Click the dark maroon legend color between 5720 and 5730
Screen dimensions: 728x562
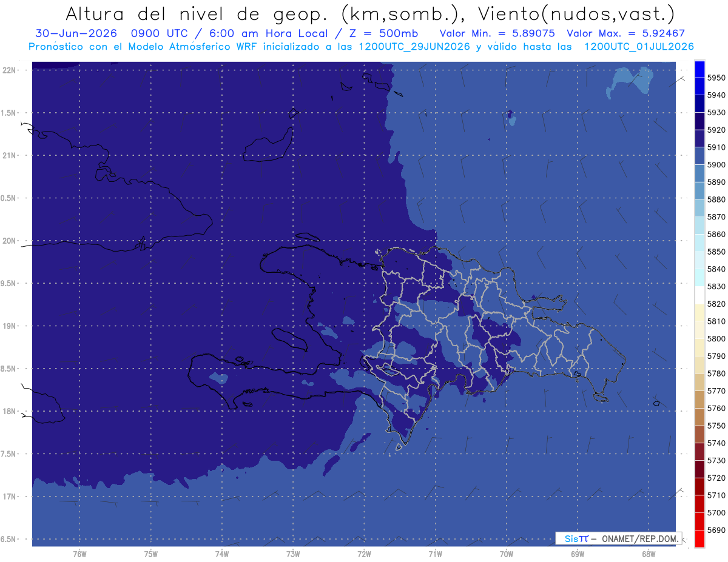699,469
